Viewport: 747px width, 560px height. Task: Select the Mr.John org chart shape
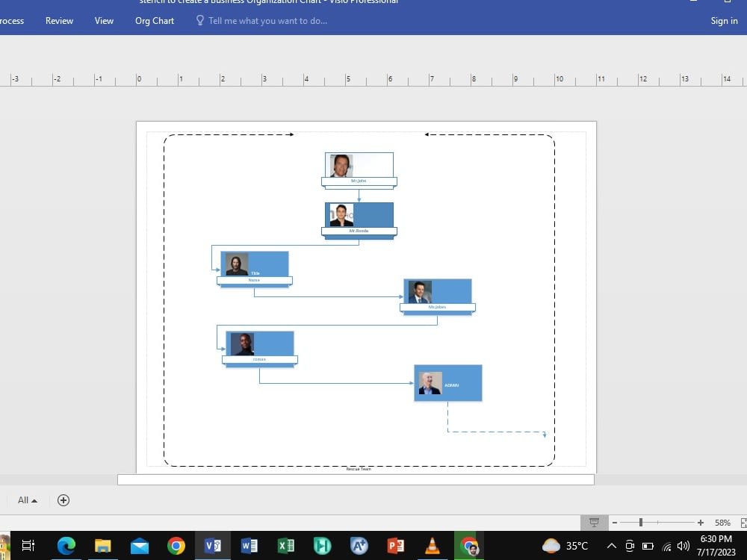pyautogui.click(x=359, y=170)
